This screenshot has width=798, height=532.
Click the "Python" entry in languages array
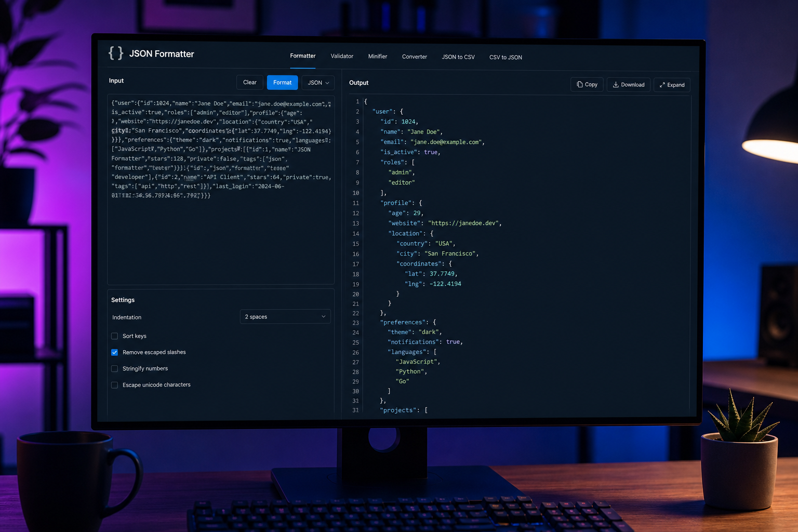pyautogui.click(x=411, y=371)
